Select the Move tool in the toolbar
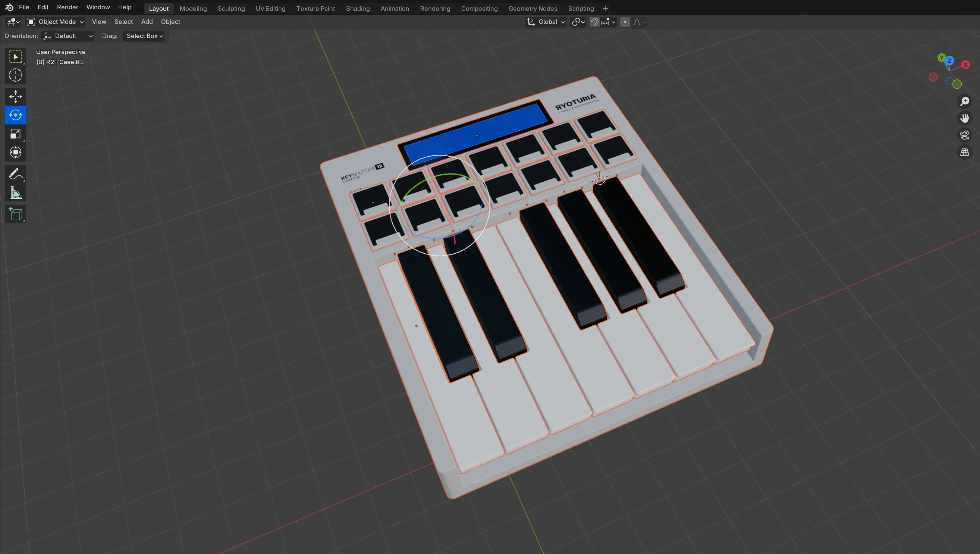Image resolution: width=980 pixels, height=554 pixels. 15,96
